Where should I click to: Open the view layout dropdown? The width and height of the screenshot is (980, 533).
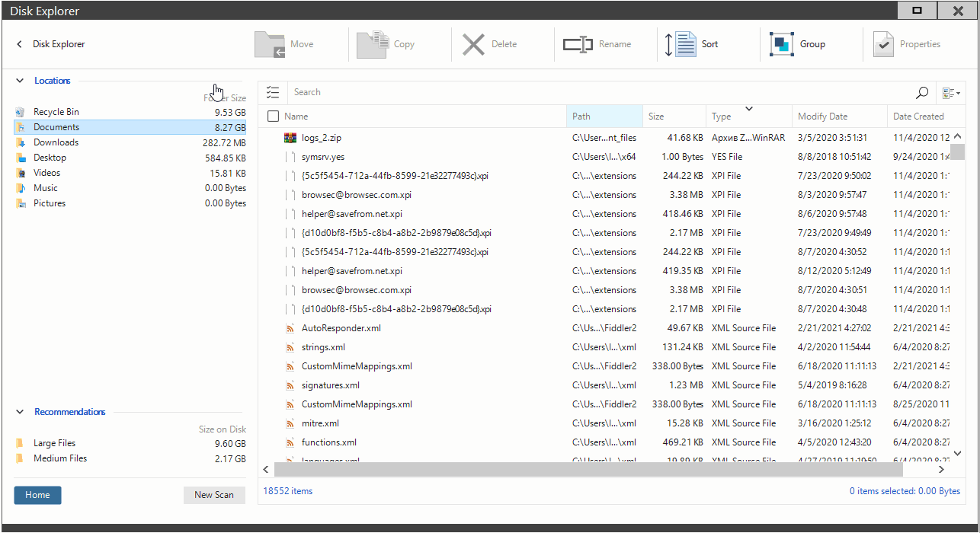(950, 92)
